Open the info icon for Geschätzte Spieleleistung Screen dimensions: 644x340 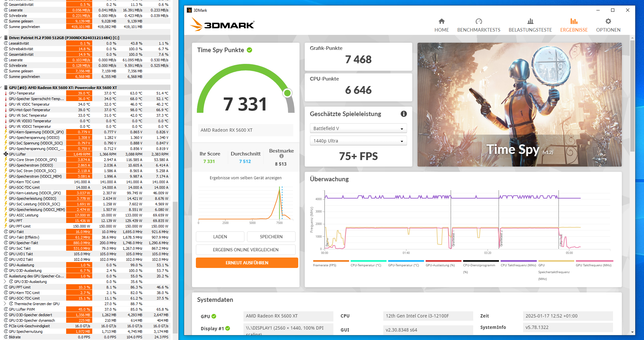tap(404, 114)
